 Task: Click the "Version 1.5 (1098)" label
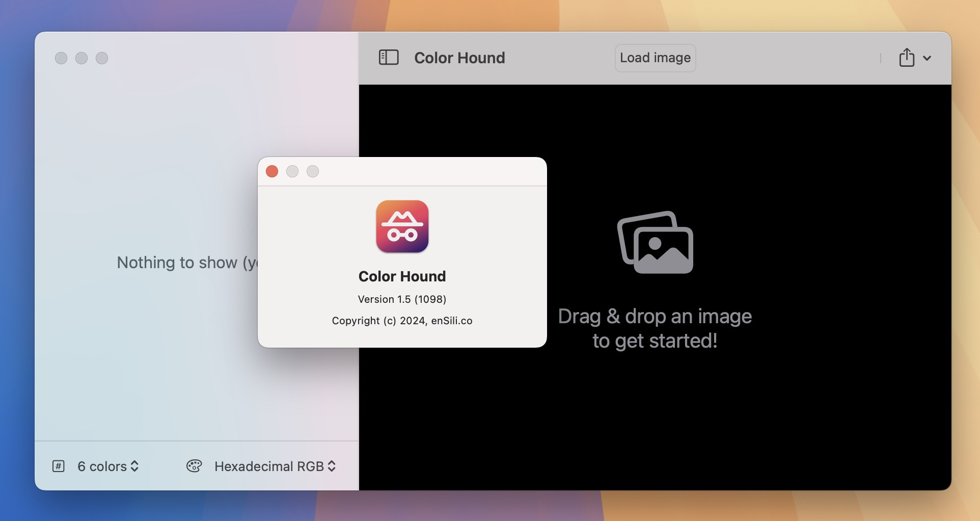click(402, 299)
